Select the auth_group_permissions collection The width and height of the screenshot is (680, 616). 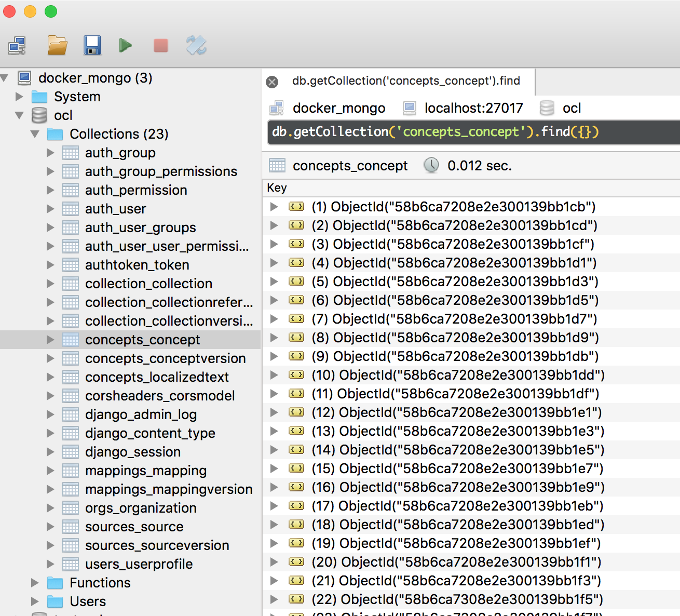pyautogui.click(x=161, y=171)
